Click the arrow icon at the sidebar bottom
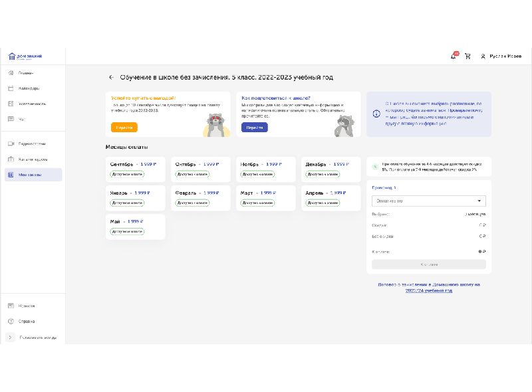 [x=11, y=338]
